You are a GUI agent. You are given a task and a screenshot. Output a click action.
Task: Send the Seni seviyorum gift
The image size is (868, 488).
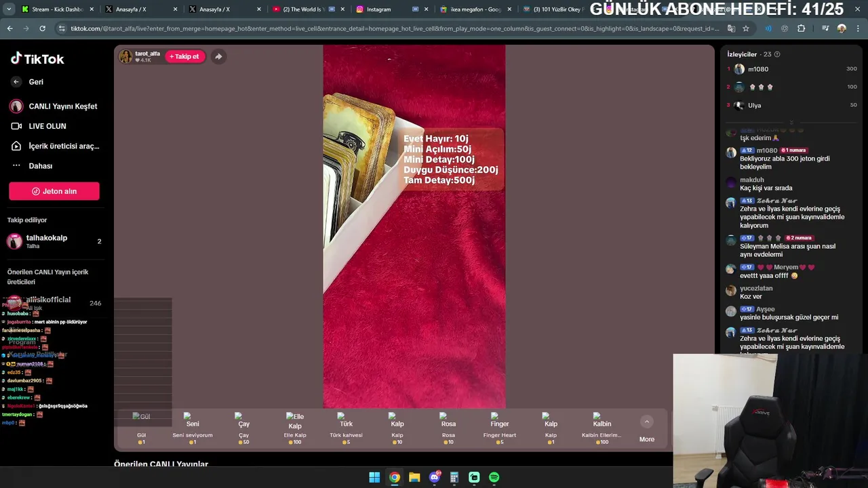(x=193, y=428)
